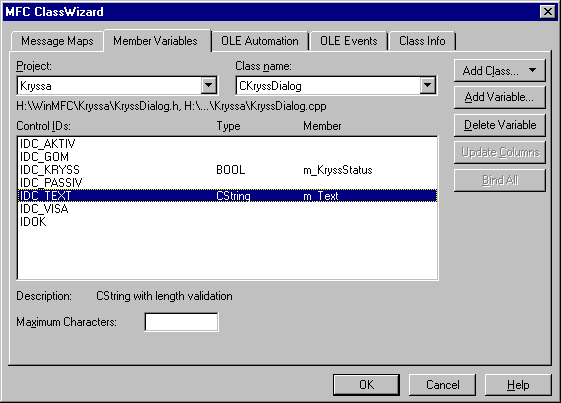Click the CString type cell
The height and width of the screenshot is (403, 561).
coord(233,196)
